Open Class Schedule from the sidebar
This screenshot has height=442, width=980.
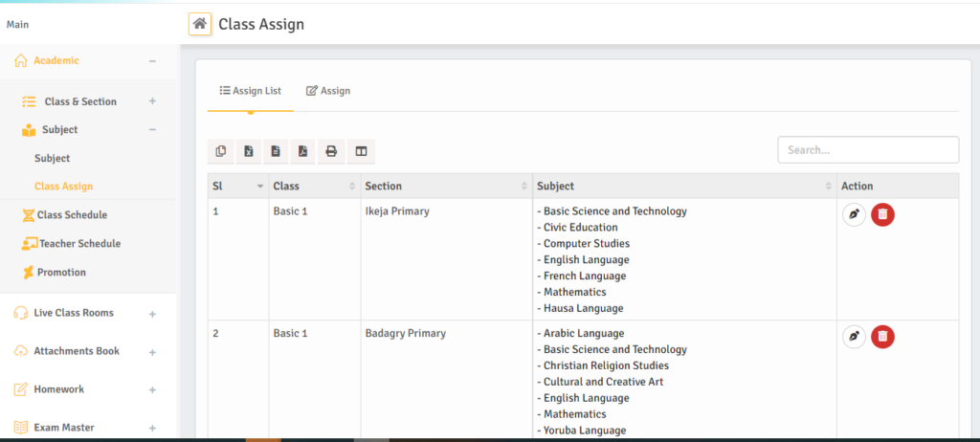click(72, 215)
